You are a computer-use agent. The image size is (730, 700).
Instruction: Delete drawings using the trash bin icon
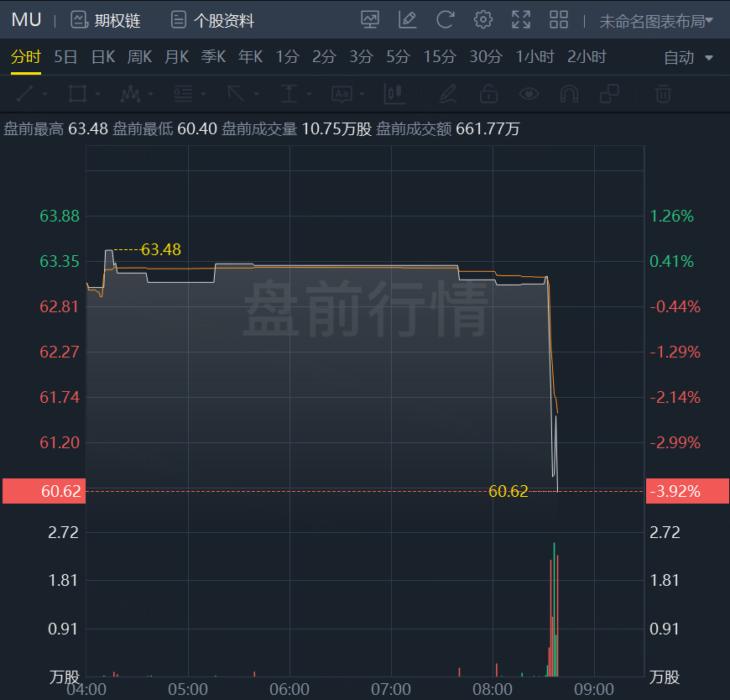coord(663,94)
